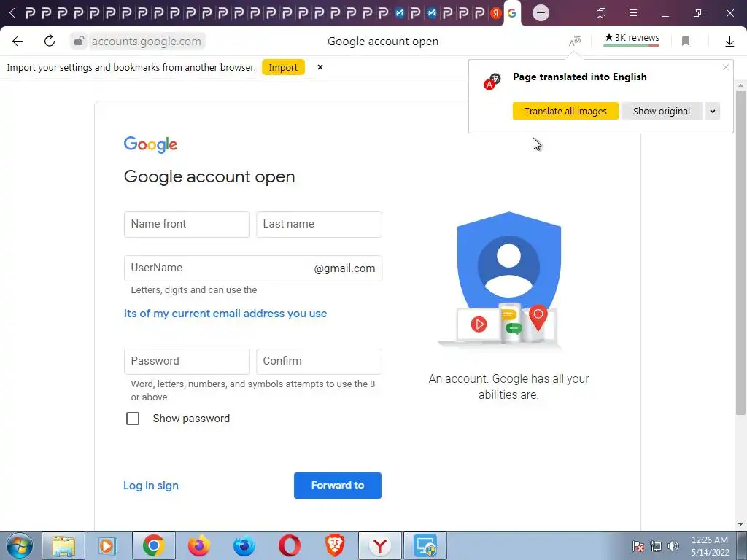Switch to the active Google tab
The width and height of the screenshot is (747, 560).
tap(512, 13)
